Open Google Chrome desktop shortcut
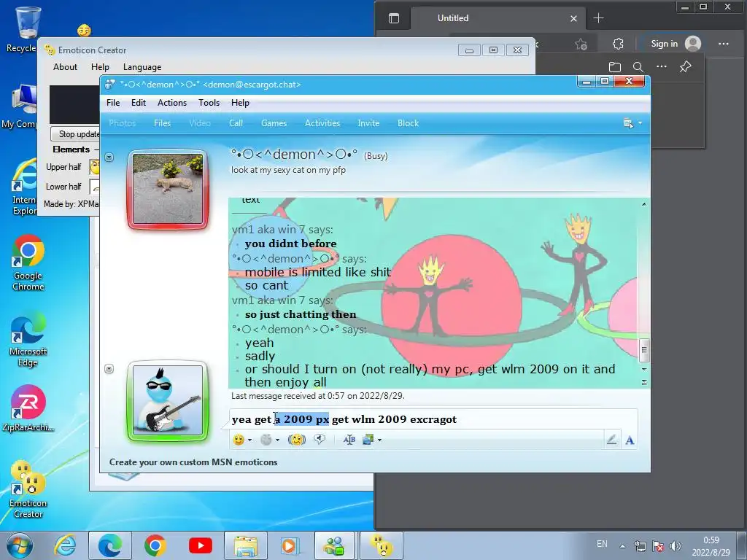This screenshot has width=747, height=560. click(28, 262)
